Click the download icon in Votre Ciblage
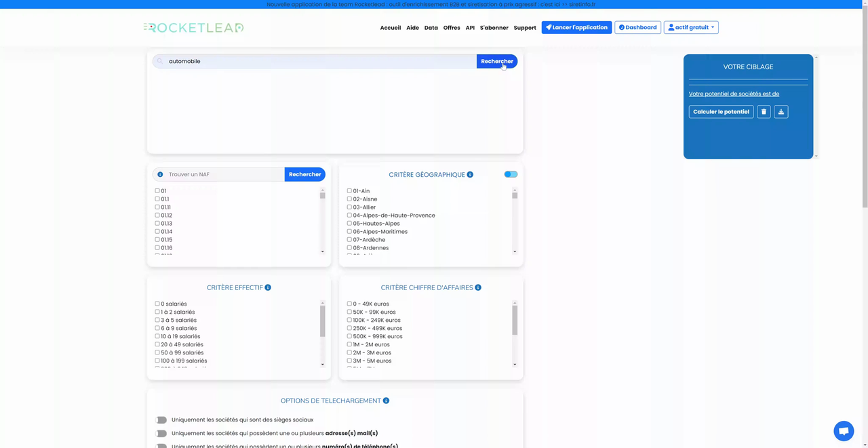 tap(781, 112)
